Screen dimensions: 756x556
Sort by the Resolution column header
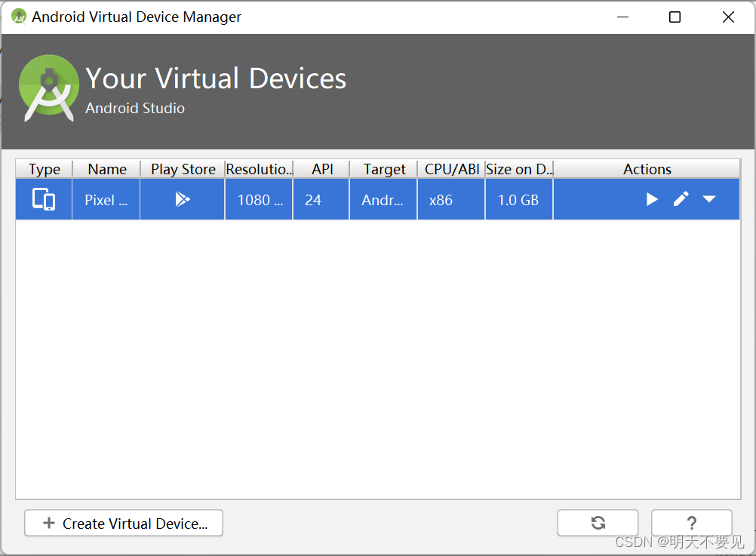(x=259, y=169)
